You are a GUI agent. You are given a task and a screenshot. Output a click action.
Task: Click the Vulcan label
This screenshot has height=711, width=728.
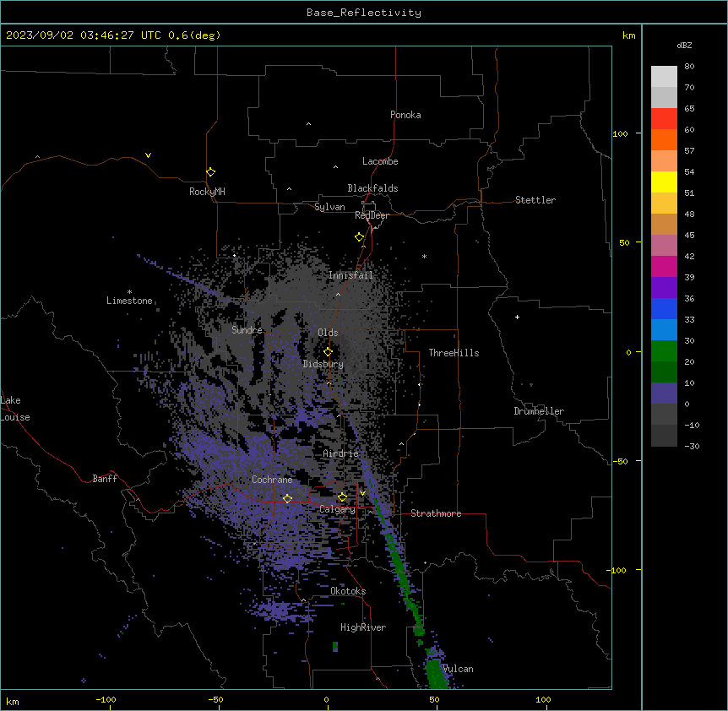[x=458, y=669]
